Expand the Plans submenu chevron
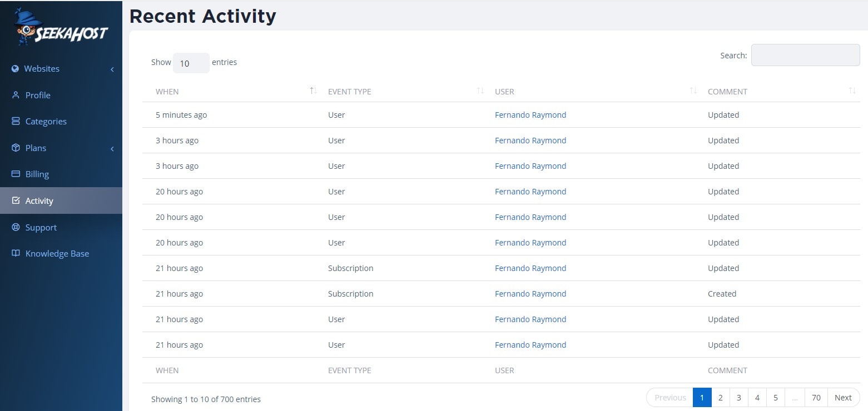Image resolution: width=868 pixels, height=411 pixels. pyautogui.click(x=112, y=149)
